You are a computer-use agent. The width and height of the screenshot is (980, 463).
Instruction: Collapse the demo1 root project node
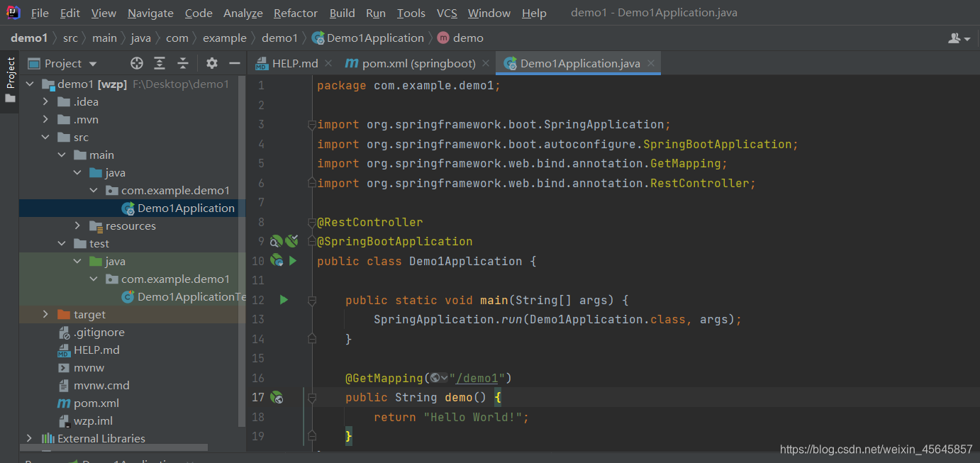pyautogui.click(x=30, y=84)
